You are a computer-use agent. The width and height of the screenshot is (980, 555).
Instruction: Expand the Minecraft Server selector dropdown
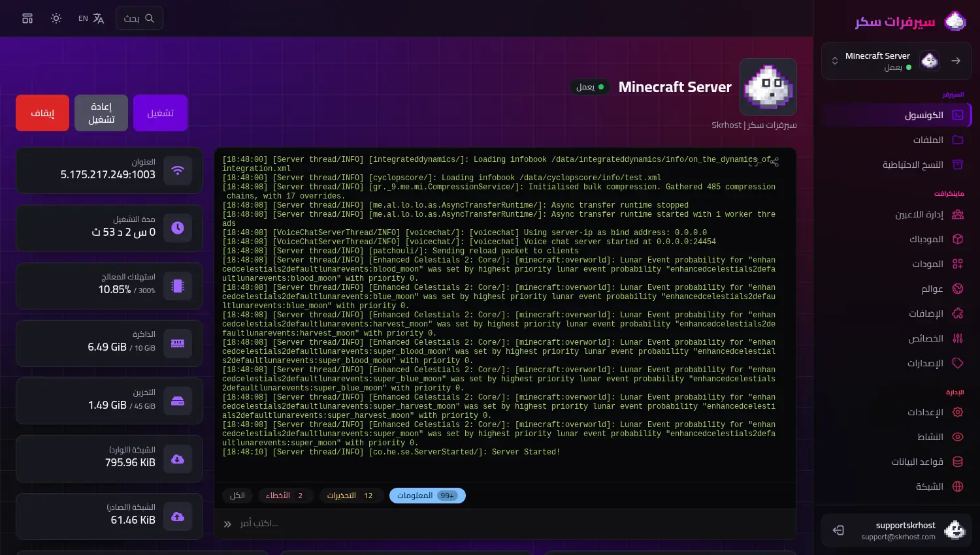tap(835, 61)
